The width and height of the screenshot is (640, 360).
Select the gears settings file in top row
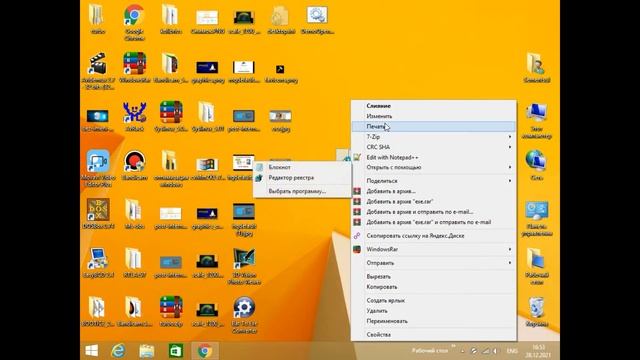pos(317,16)
